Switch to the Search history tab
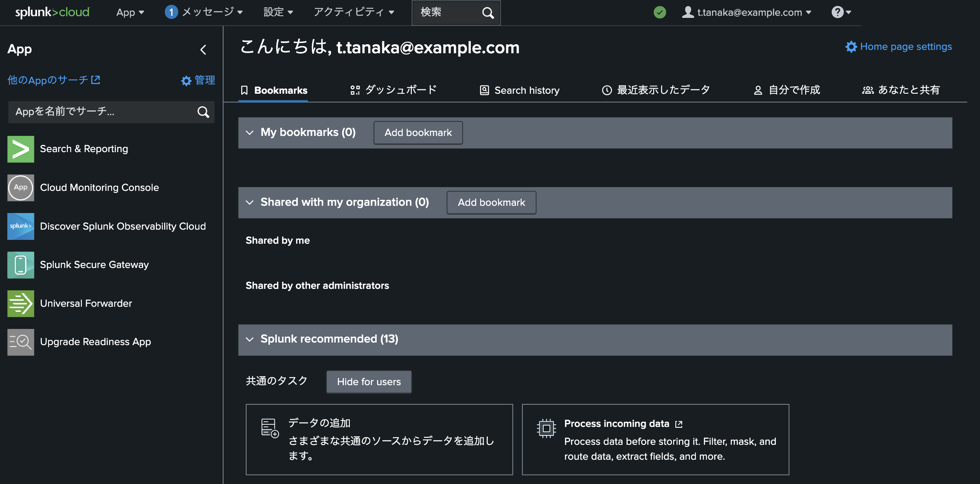Viewport: 980px width, 484px height. (x=519, y=90)
